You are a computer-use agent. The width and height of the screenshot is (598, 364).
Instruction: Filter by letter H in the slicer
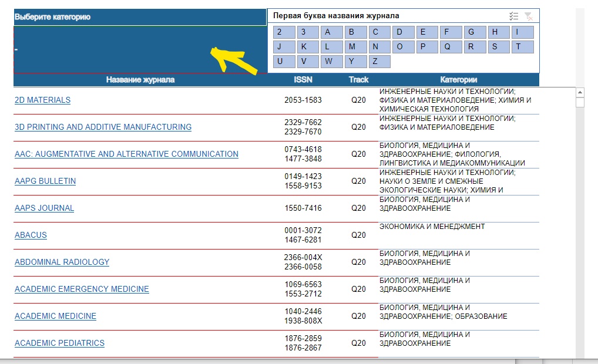[x=499, y=32]
